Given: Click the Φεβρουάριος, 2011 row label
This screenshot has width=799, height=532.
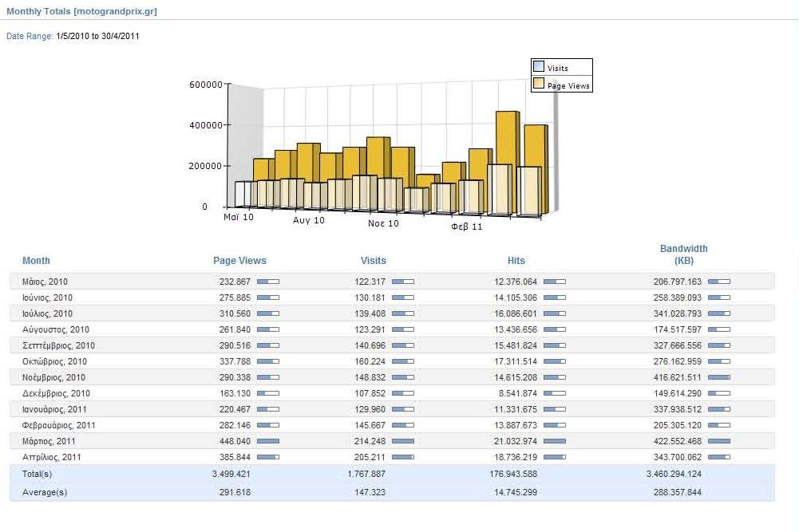Looking at the screenshot, I should tap(58, 425).
